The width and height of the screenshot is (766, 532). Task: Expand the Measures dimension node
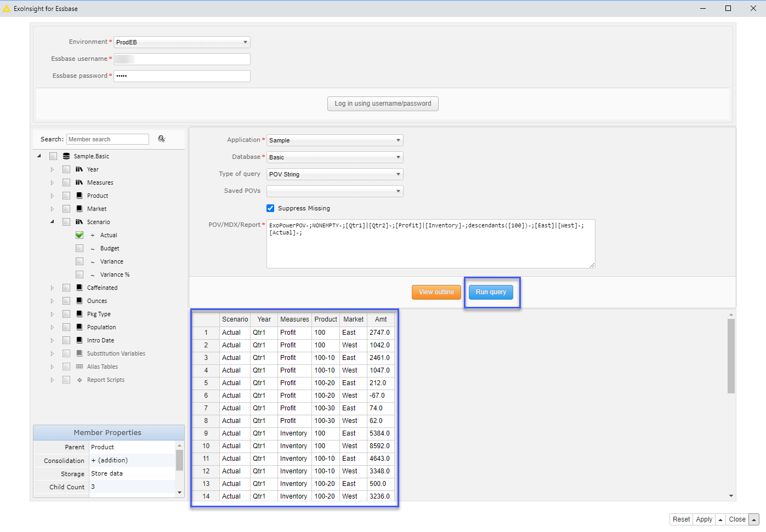pyautogui.click(x=53, y=182)
